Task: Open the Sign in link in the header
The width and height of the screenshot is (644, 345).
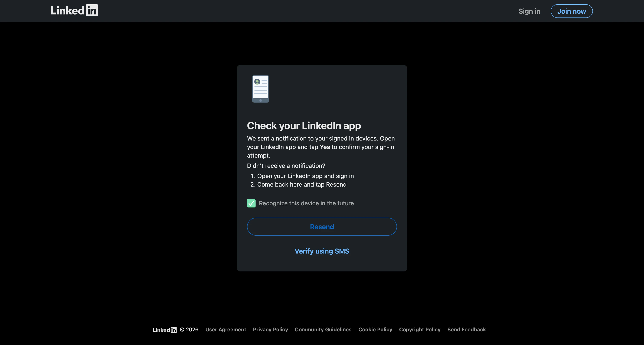Action: pyautogui.click(x=529, y=11)
